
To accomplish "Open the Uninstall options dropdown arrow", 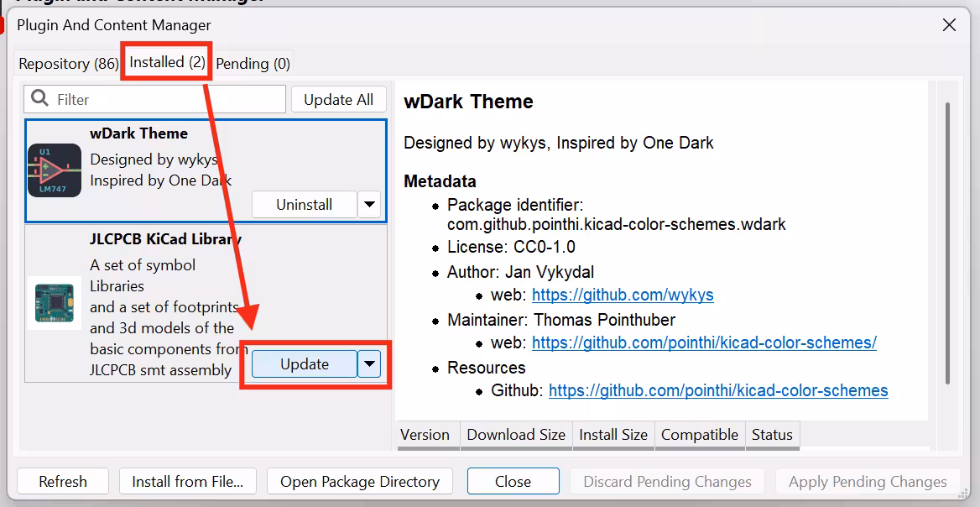I will [369, 204].
